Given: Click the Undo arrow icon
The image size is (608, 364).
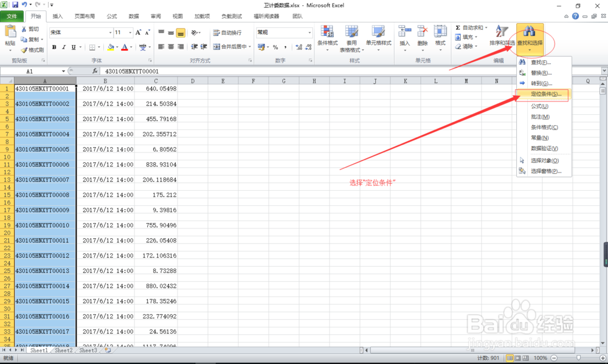Looking at the screenshot, I should click(24, 5).
